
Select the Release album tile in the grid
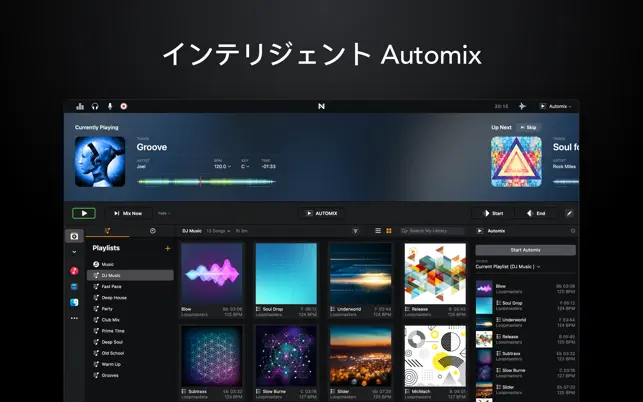point(435,280)
